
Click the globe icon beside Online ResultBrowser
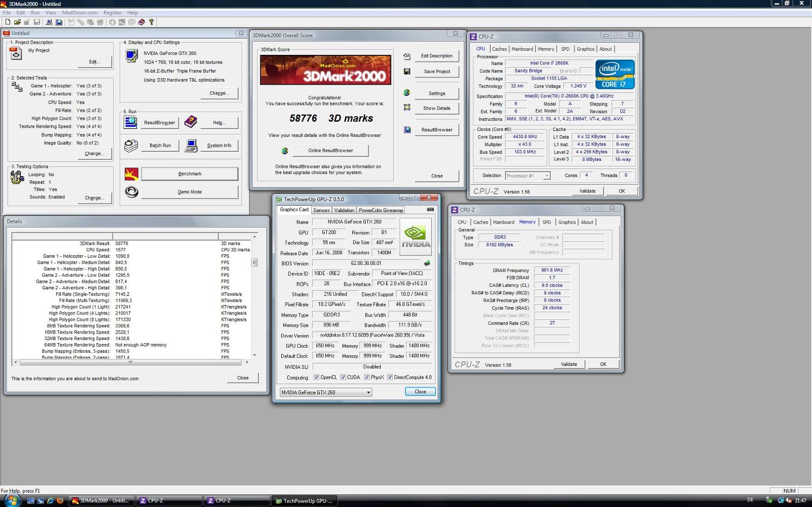(285, 151)
